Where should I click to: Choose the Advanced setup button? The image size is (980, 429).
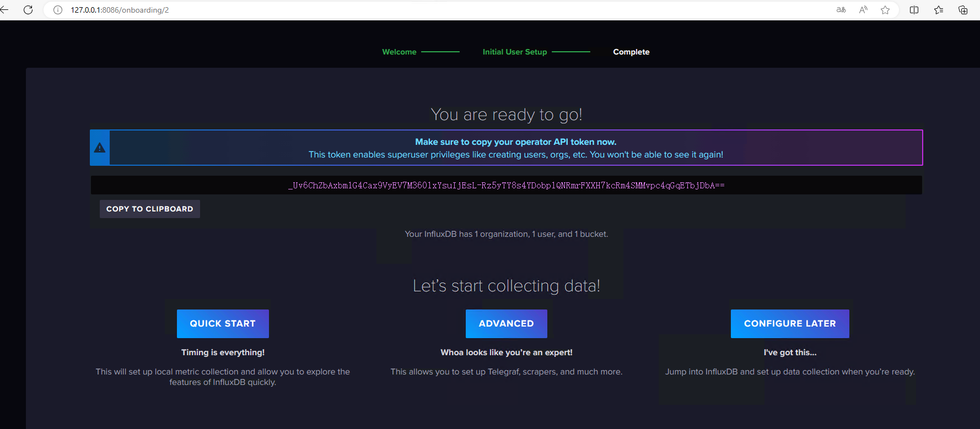coord(507,324)
